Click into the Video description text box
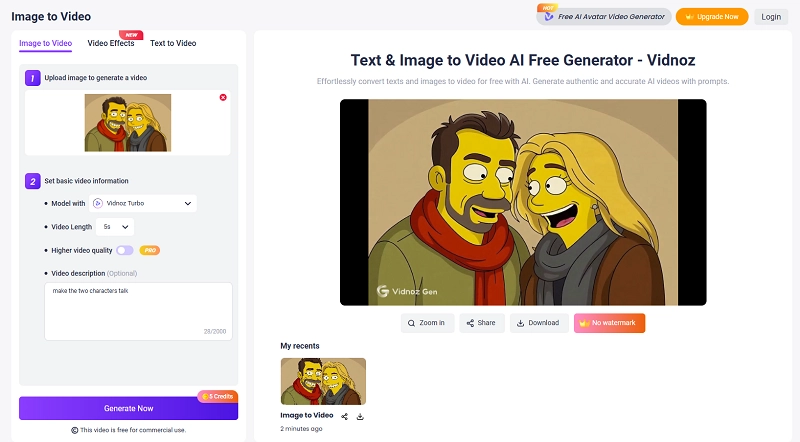Image resolution: width=800 pixels, height=442 pixels. tap(138, 311)
